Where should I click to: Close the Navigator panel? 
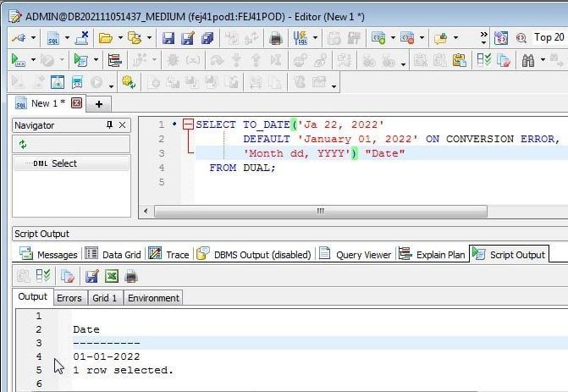click(123, 125)
